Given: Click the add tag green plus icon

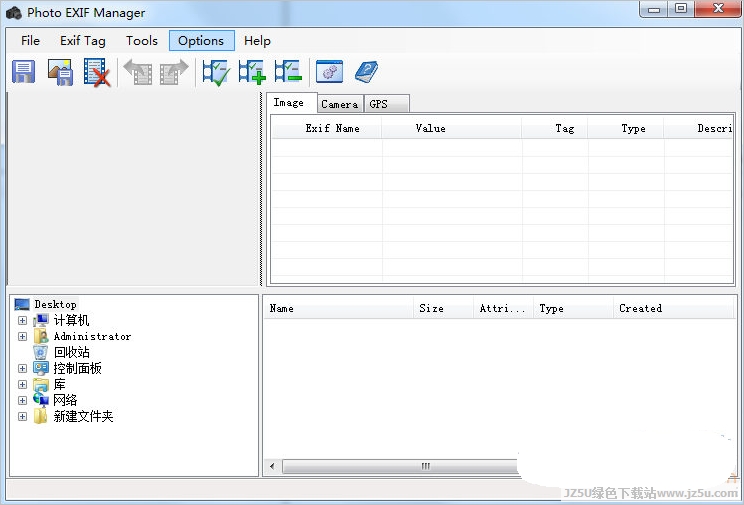Looking at the screenshot, I should 252,73.
